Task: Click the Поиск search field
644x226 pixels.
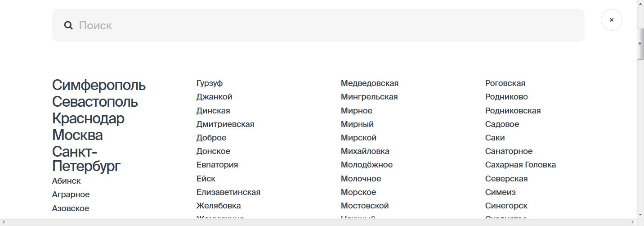Action: (x=324, y=25)
